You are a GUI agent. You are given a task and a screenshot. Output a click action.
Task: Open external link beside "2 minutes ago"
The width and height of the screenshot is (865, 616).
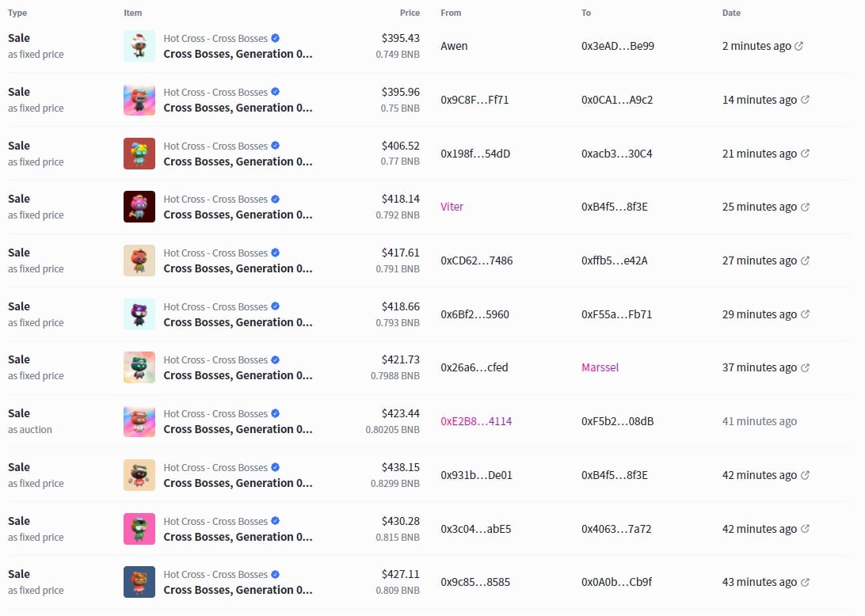pyautogui.click(x=798, y=46)
